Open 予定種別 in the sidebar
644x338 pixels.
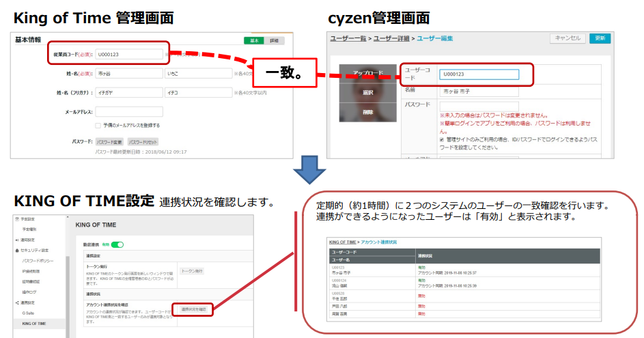click(x=29, y=229)
